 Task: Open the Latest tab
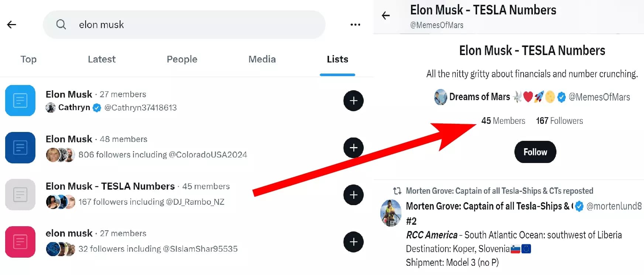(102, 59)
